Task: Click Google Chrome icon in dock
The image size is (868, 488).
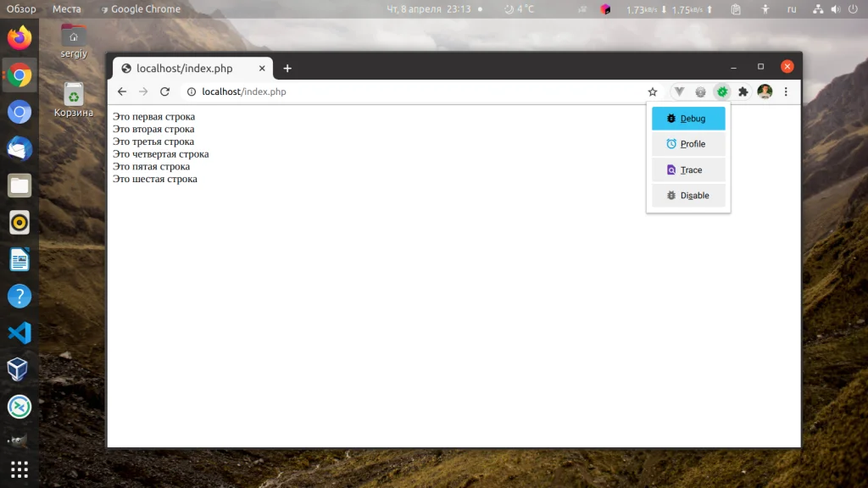Action: point(19,75)
